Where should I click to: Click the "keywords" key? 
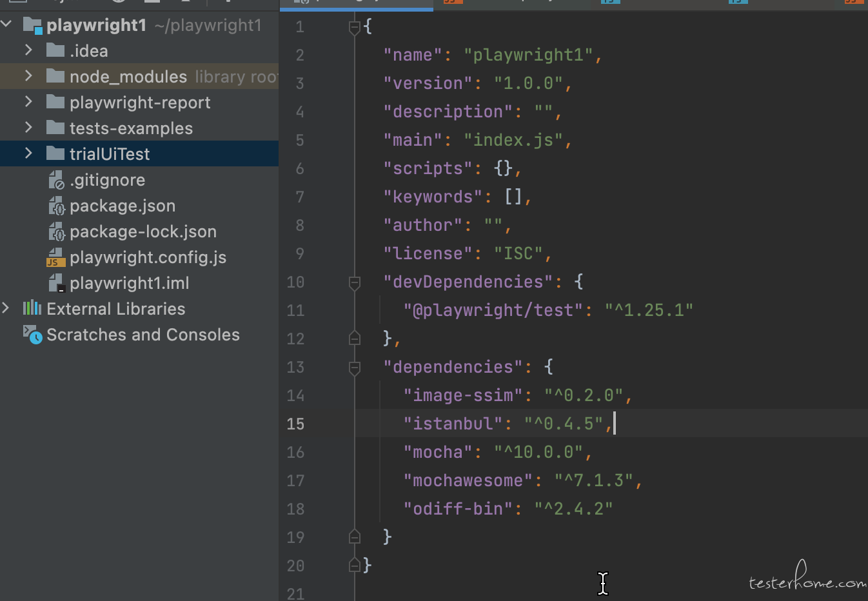[x=433, y=197]
